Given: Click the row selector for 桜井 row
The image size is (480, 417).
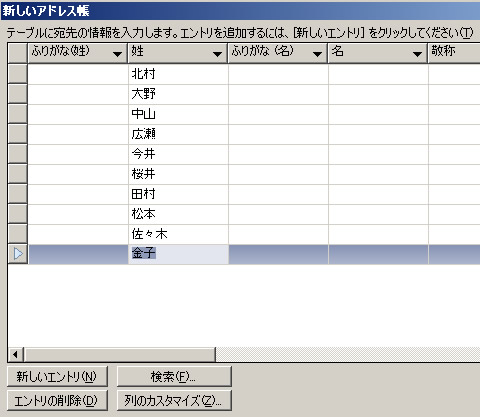Looking at the screenshot, I should 18,174.
